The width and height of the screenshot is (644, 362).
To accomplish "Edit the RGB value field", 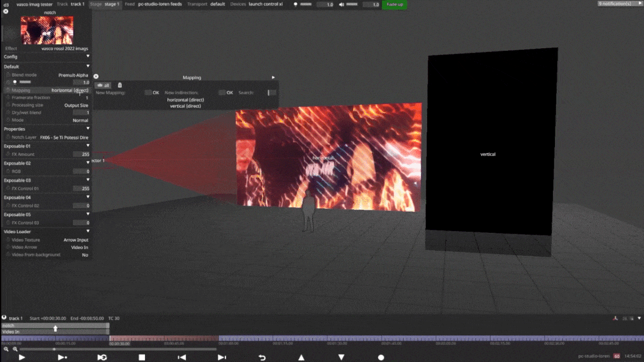I will [82, 171].
